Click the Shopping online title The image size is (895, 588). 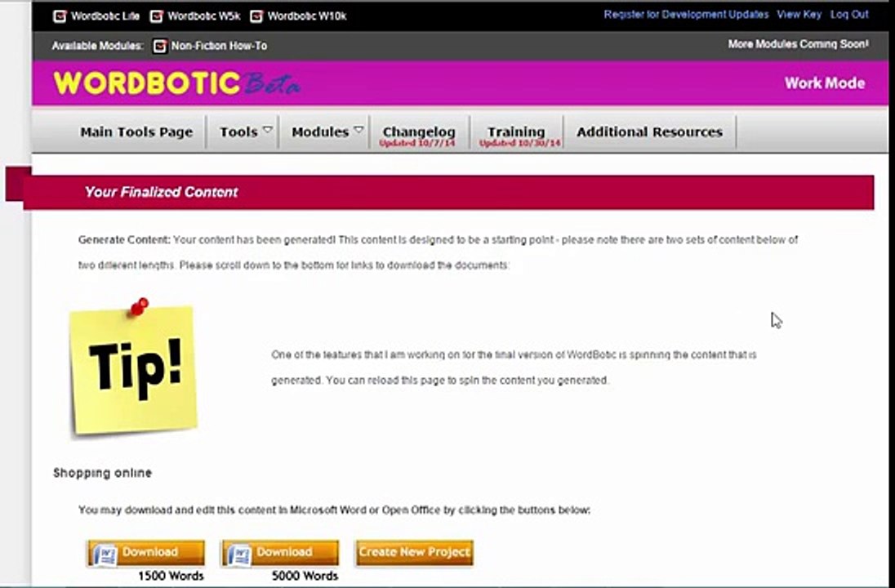pos(103,473)
